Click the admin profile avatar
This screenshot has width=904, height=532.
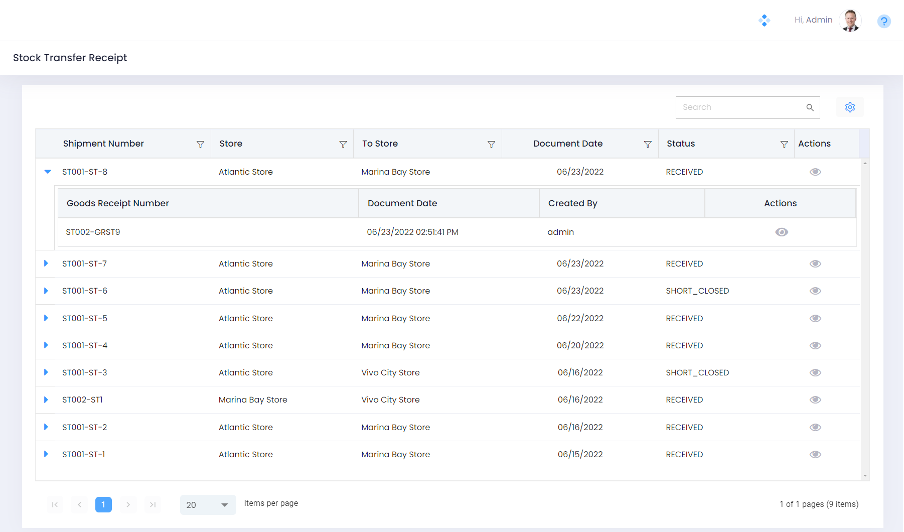point(850,21)
